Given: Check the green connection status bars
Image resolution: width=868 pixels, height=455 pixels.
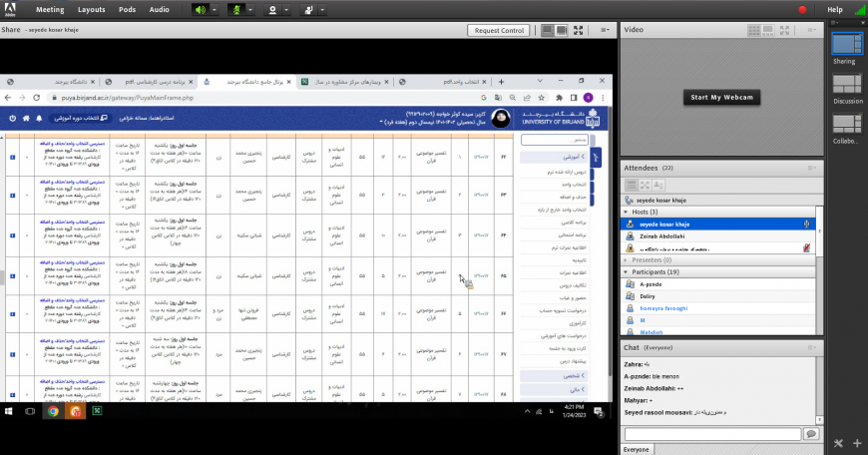Looking at the screenshot, I should point(859,9).
